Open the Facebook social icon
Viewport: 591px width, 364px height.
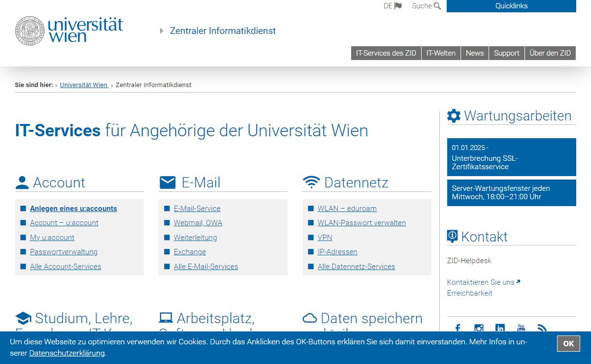[x=458, y=329]
